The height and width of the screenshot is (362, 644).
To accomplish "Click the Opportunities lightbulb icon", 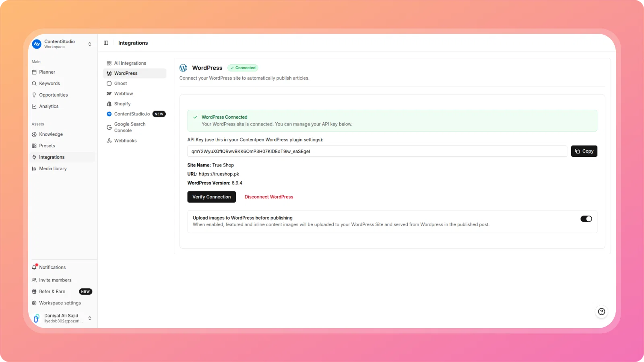I will click(34, 95).
